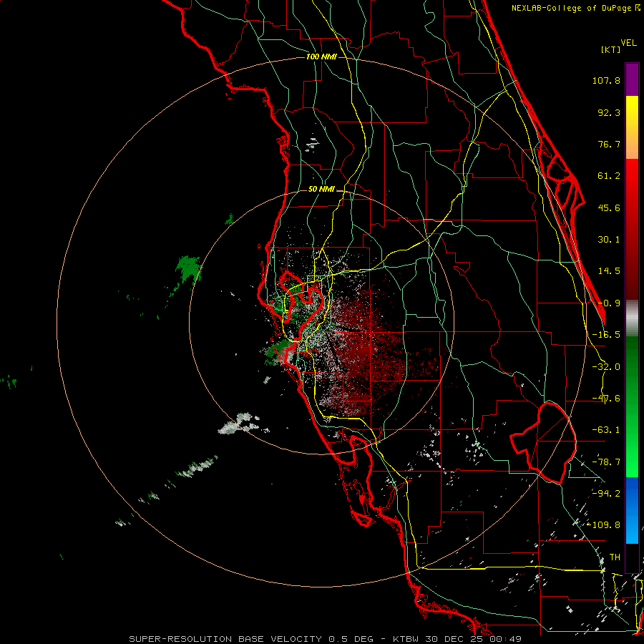Click the TH threshold label
The width and height of the screenshot is (644, 644).
[615, 557]
